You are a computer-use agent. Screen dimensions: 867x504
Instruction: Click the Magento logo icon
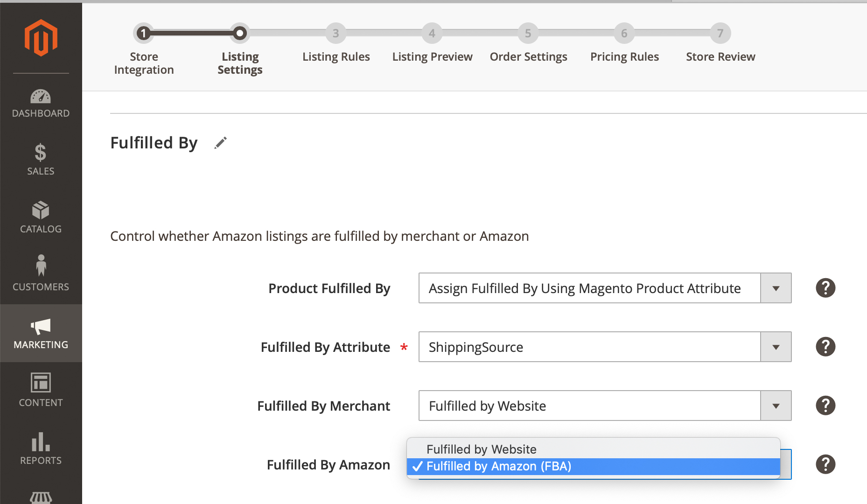[41, 38]
